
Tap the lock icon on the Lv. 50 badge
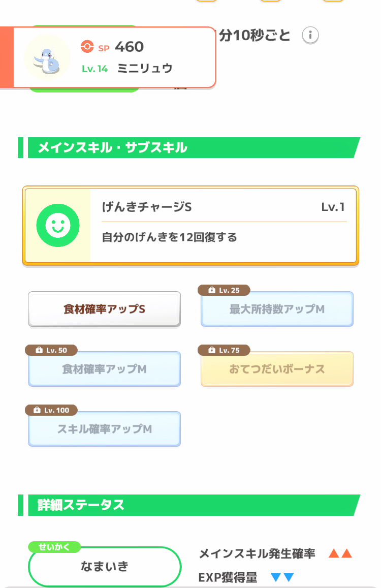pos(39,350)
